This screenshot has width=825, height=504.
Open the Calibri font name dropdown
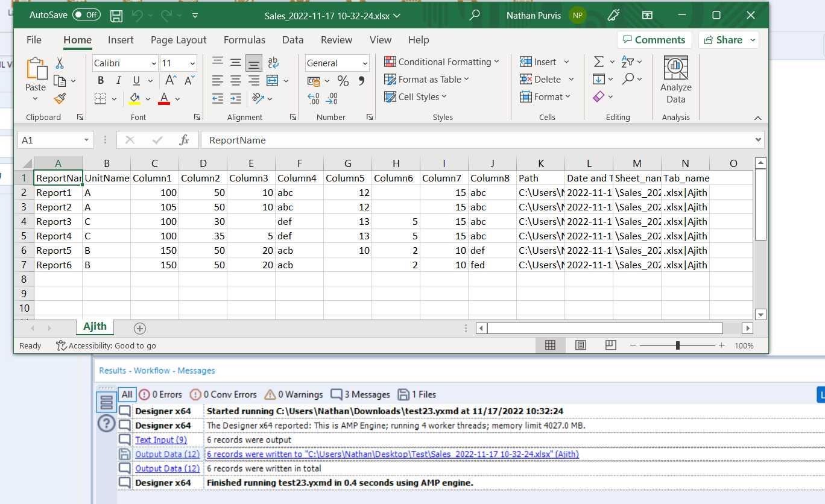click(153, 63)
